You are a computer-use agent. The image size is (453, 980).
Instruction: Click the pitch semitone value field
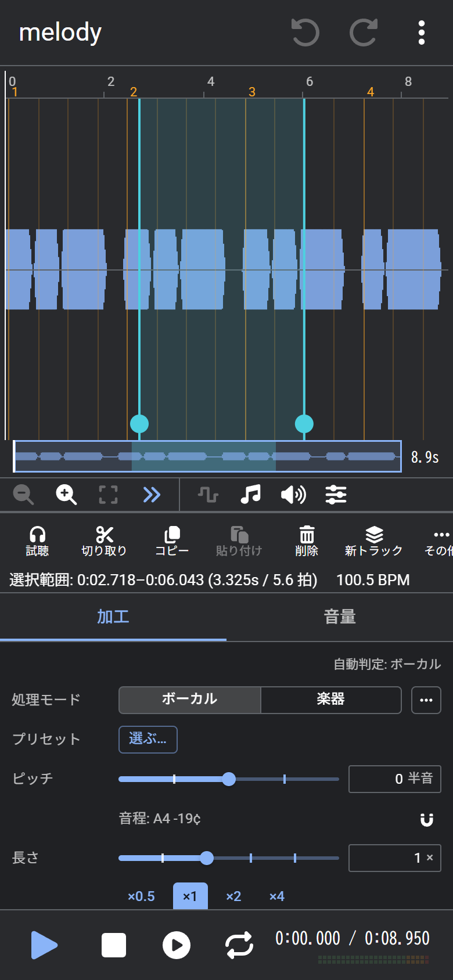(395, 779)
